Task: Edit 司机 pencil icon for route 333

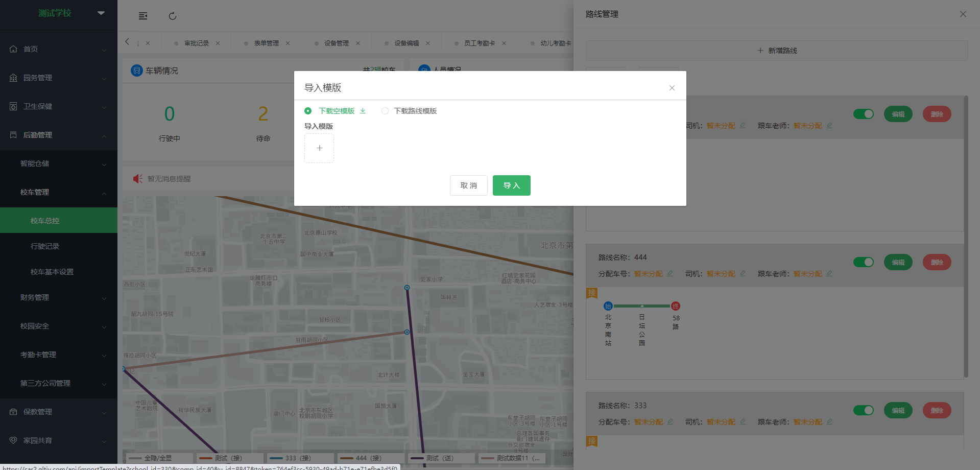Action: [x=743, y=421]
